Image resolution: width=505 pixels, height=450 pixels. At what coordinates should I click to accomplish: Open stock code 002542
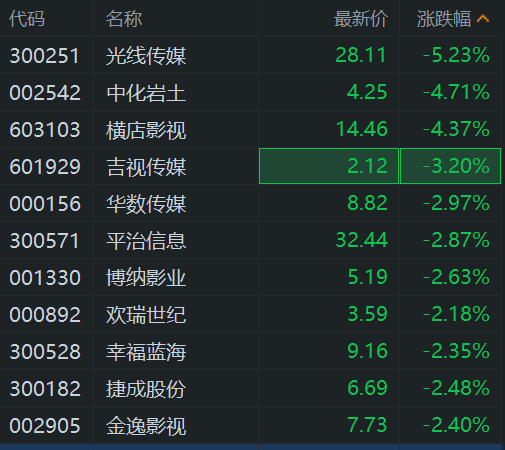(x=45, y=92)
